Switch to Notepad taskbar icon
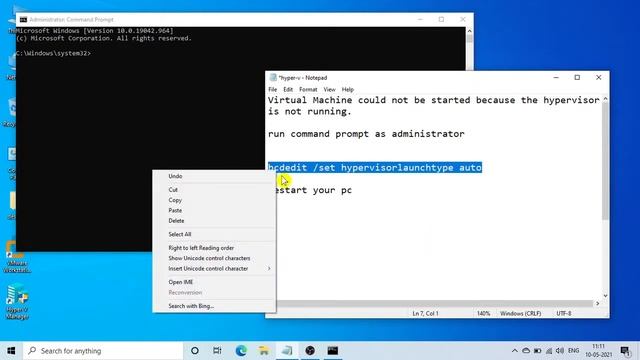This screenshot has width=640, height=360. pyautogui.click(x=287, y=351)
